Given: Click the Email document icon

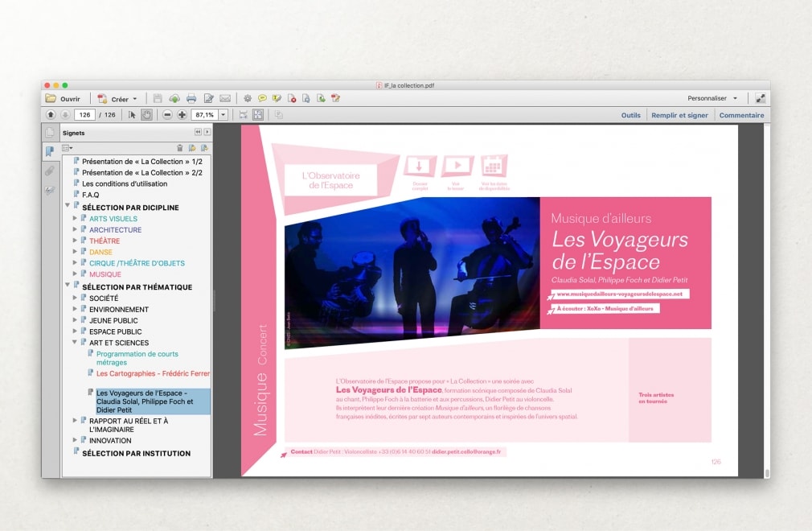Looking at the screenshot, I should point(224,98).
